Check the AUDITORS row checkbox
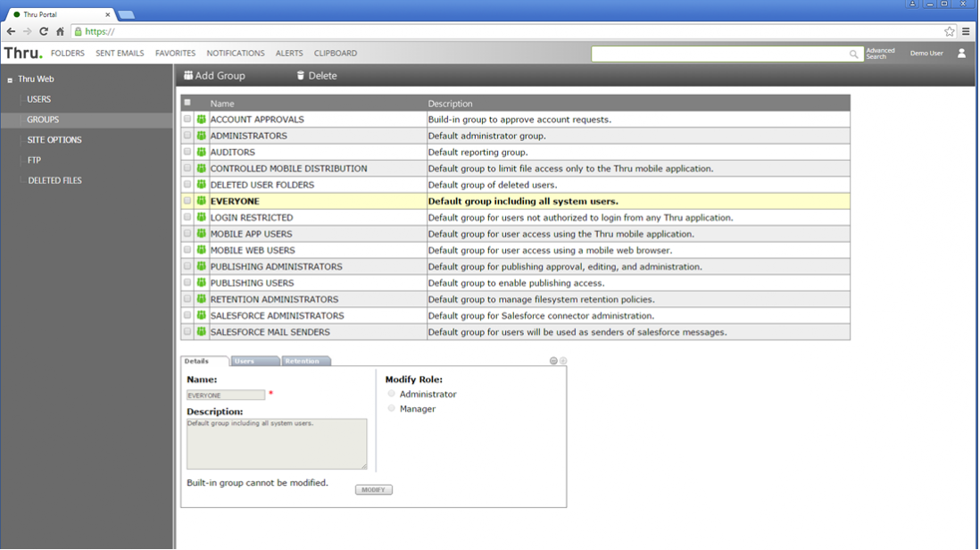 [187, 152]
